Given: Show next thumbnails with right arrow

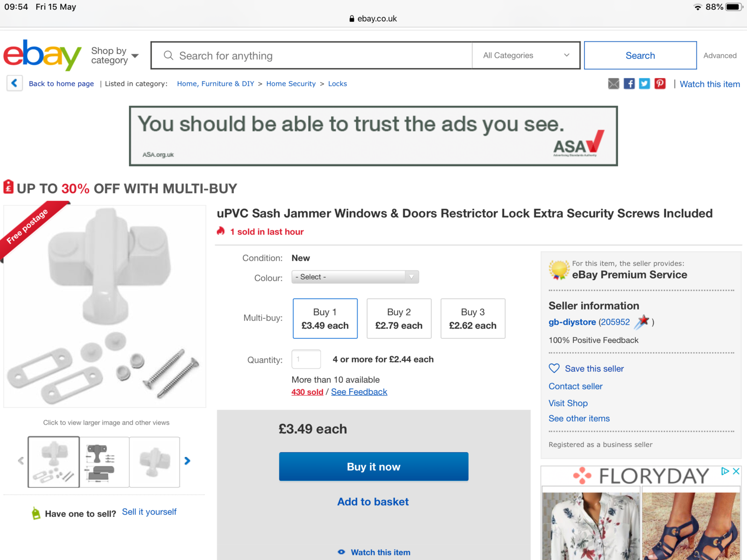Looking at the screenshot, I should (x=187, y=461).
